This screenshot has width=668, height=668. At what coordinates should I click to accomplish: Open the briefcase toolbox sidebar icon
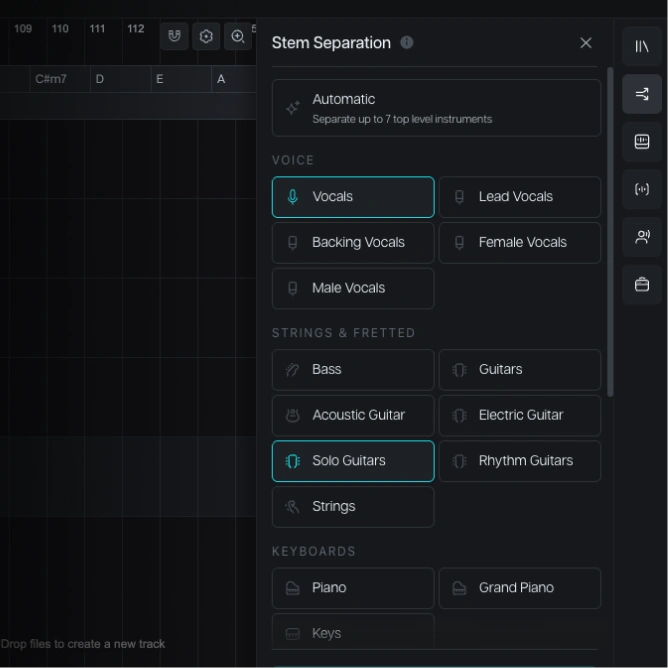pyautogui.click(x=642, y=285)
